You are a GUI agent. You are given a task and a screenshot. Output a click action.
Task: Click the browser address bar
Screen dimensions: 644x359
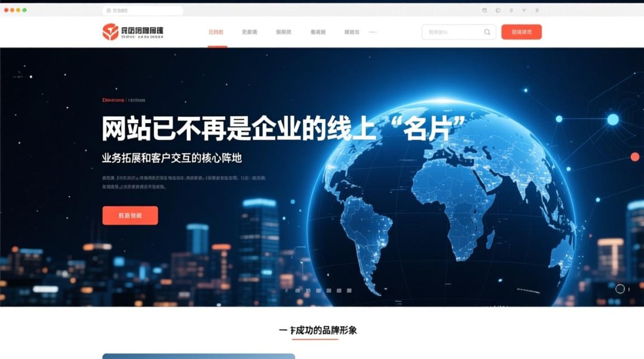(x=144, y=10)
